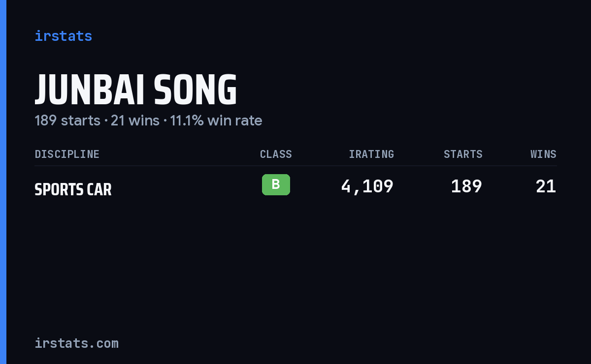This screenshot has width=591, height=364.
Task: Click the first name JUNBAI in heading
Action: click(x=89, y=90)
